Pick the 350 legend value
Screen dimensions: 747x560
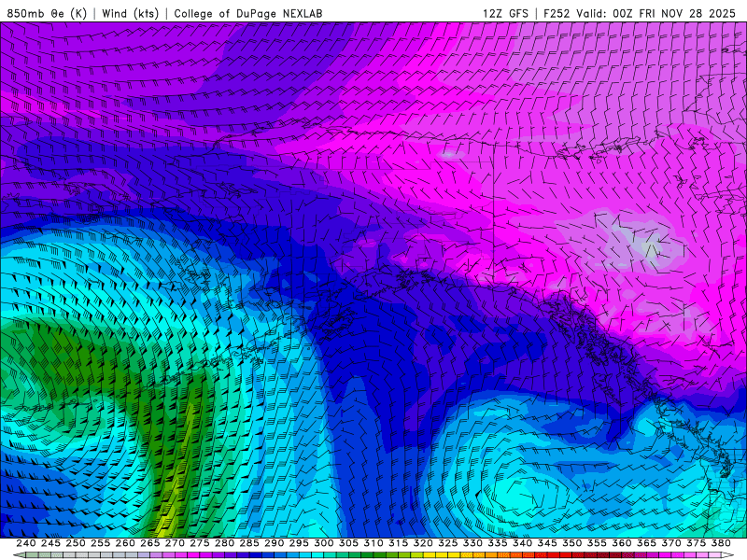point(571,543)
